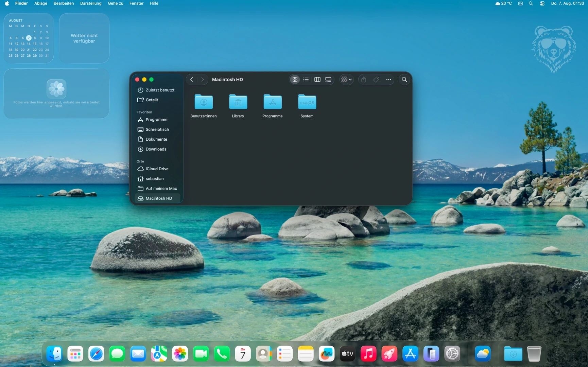Click the back navigation arrow
The width and height of the screenshot is (588, 367).
pos(191,79)
